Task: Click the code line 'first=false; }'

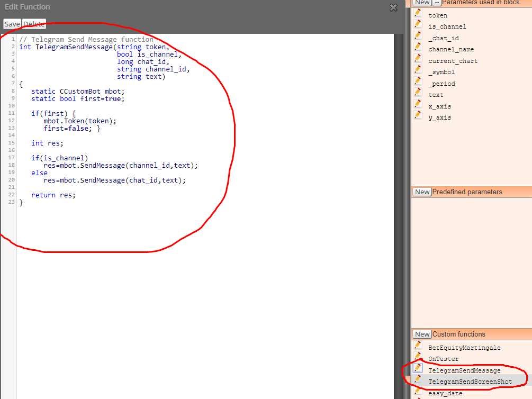Action: pyautogui.click(x=72, y=129)
